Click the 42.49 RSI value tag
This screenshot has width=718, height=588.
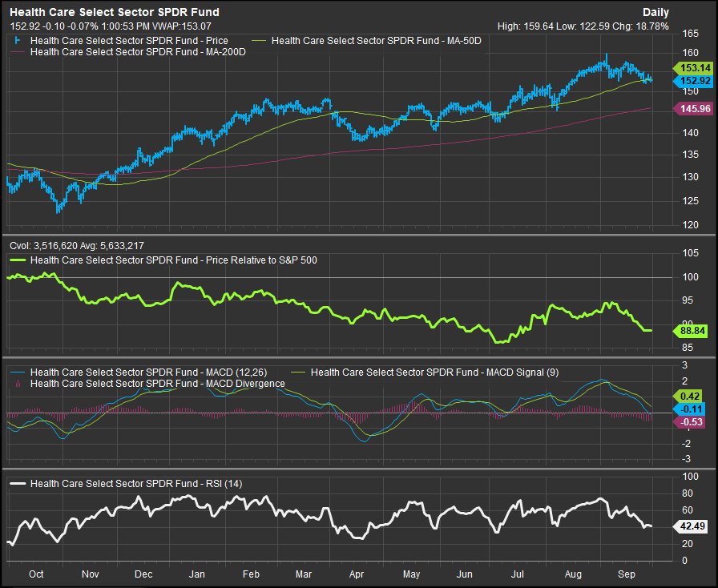point(692,526)
